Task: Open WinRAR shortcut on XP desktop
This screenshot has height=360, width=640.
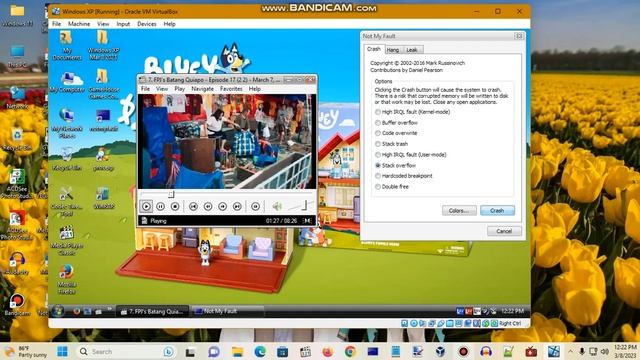Action: tap(103, 198)
